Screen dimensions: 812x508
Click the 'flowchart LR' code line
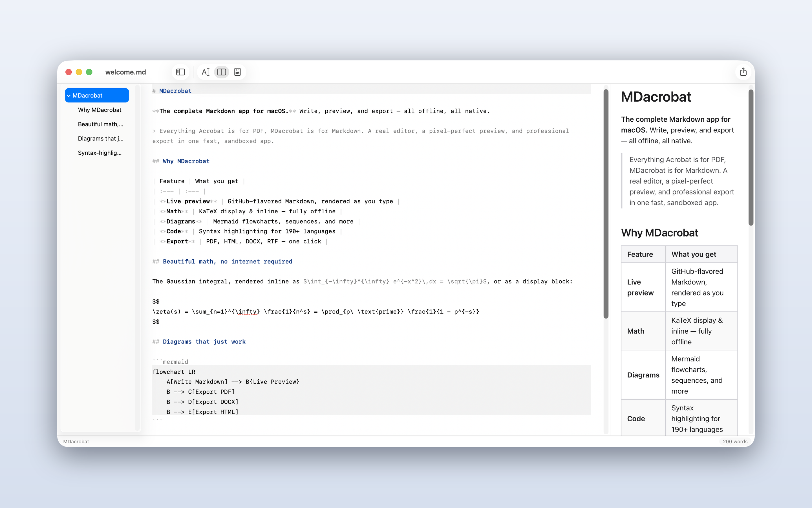click(174, 372)
